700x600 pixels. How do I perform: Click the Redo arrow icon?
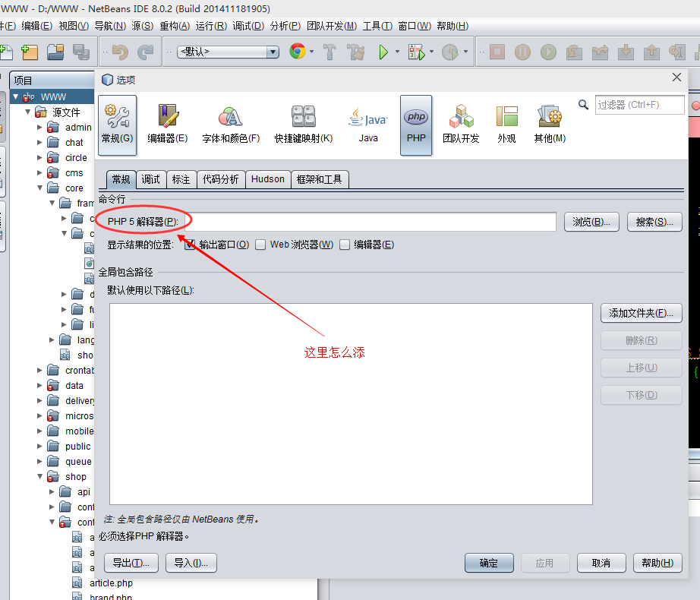(x=145, y=52)
